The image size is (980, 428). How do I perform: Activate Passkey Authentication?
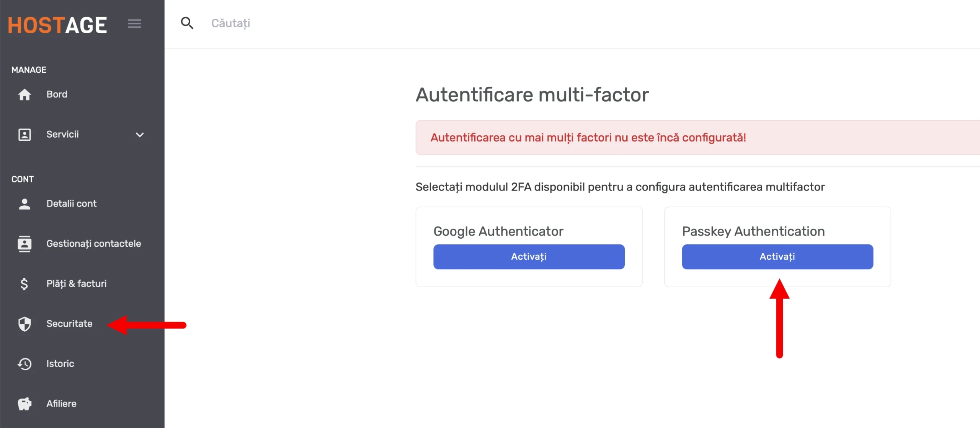point(777,257)
